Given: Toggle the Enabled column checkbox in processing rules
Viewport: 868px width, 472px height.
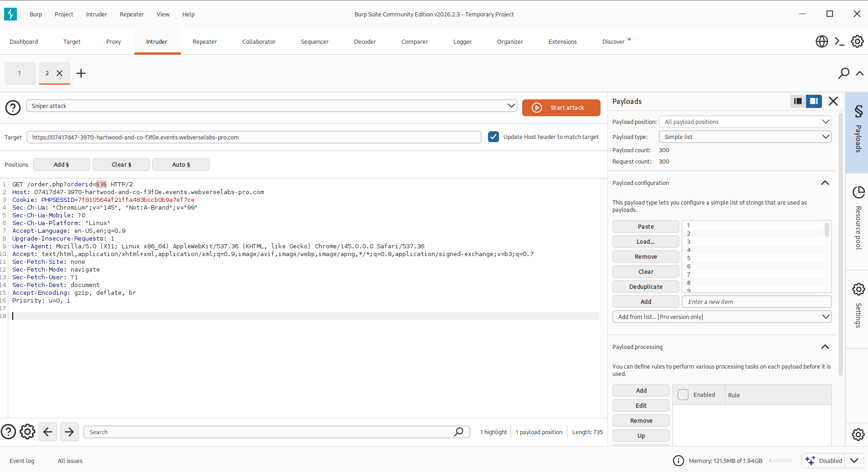Looking at the screenshot, I should [x=683, y=395].
